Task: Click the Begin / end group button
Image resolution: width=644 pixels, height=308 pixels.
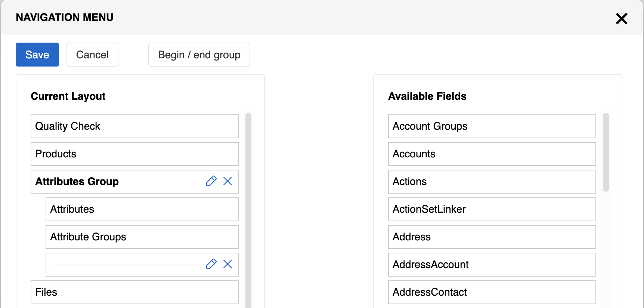Action: point(199,55)
